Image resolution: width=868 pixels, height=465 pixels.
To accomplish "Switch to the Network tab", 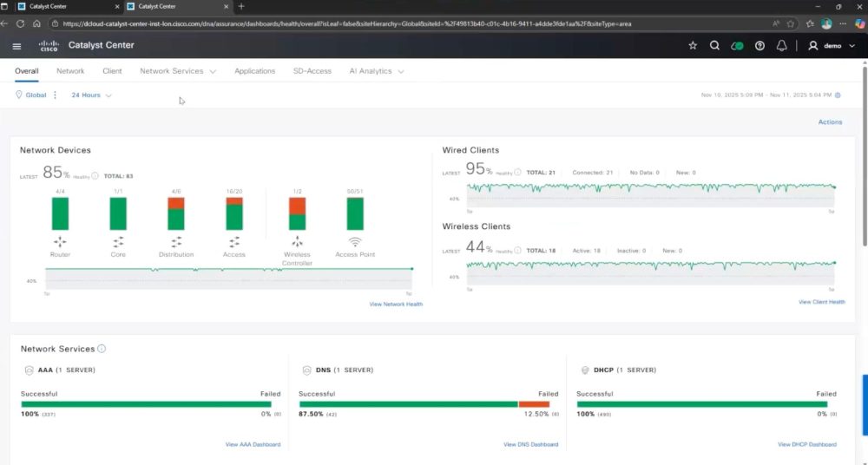I will click(70, 71).
